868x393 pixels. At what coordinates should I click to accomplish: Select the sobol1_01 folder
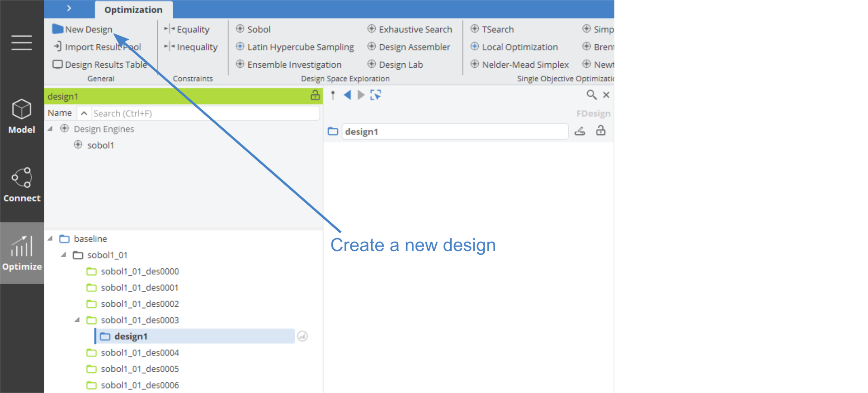107,255
